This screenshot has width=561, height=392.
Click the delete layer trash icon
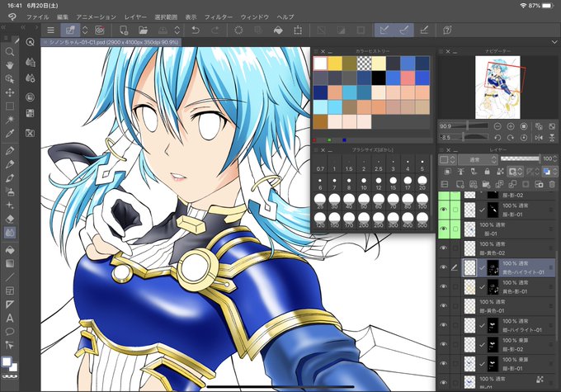click(552, 184)
